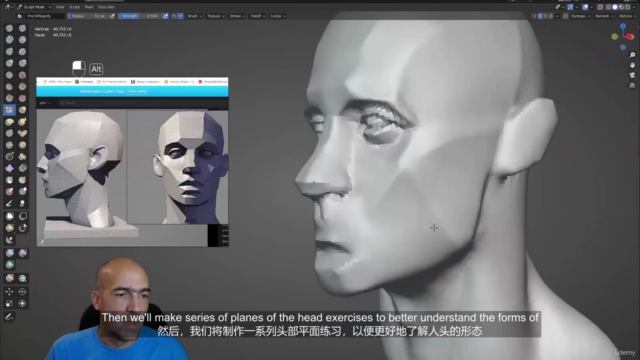Screen dimensions: 640x360
Task: Toggle Z axis symmetry
Action: click(x=551, y=16)
